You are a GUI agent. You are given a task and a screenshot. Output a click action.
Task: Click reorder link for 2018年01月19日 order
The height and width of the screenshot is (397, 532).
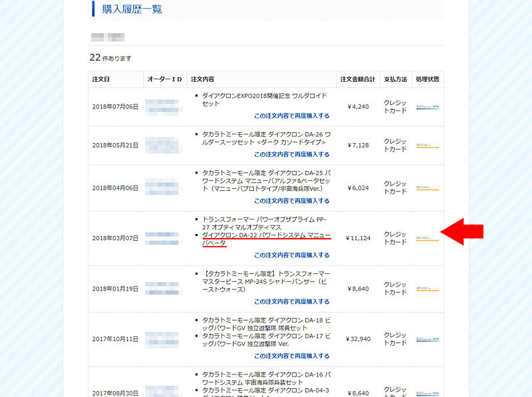tap(292, 302)
